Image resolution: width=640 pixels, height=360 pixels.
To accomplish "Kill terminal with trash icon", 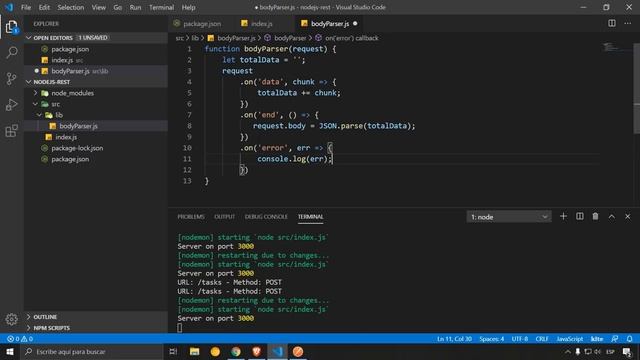I will pyautogui.click(x=596, y=216).
